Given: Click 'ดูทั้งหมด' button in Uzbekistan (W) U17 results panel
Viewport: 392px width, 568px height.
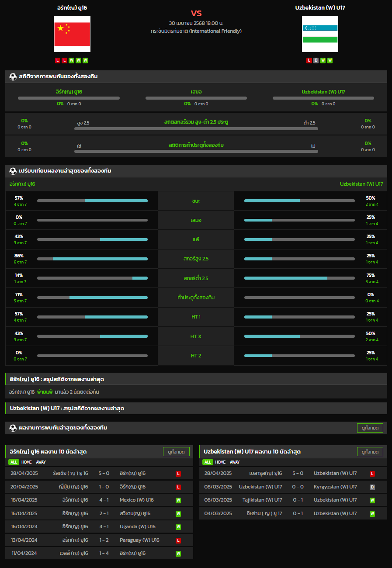Looking at the screenshot, I should pos(370,452).
